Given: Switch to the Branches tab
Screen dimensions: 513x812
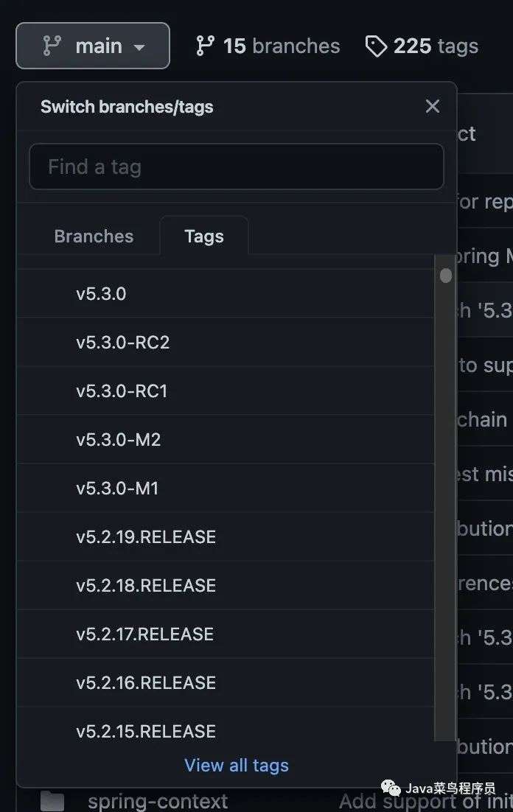Looking at the screenshot, I should (x=94, y=236).
